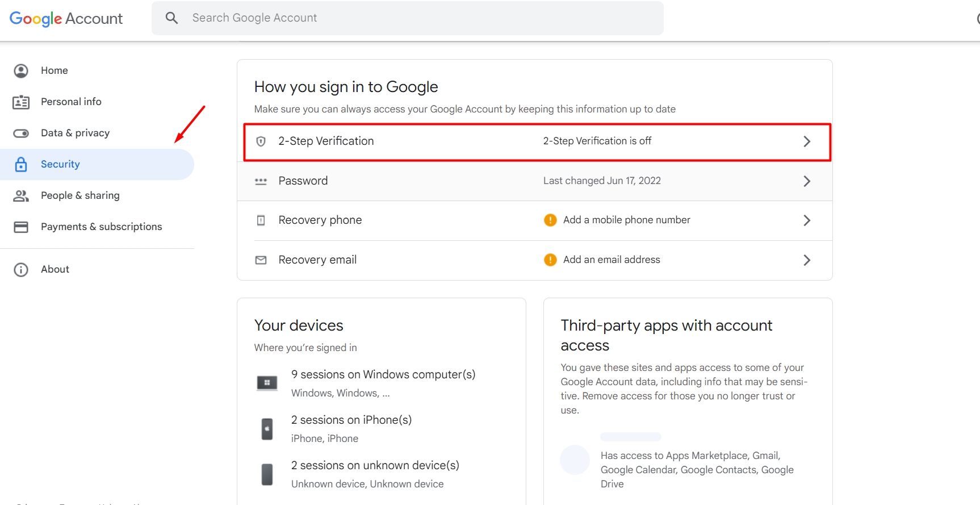Click 'Add a mobile phone number'

tap(627, 220)
